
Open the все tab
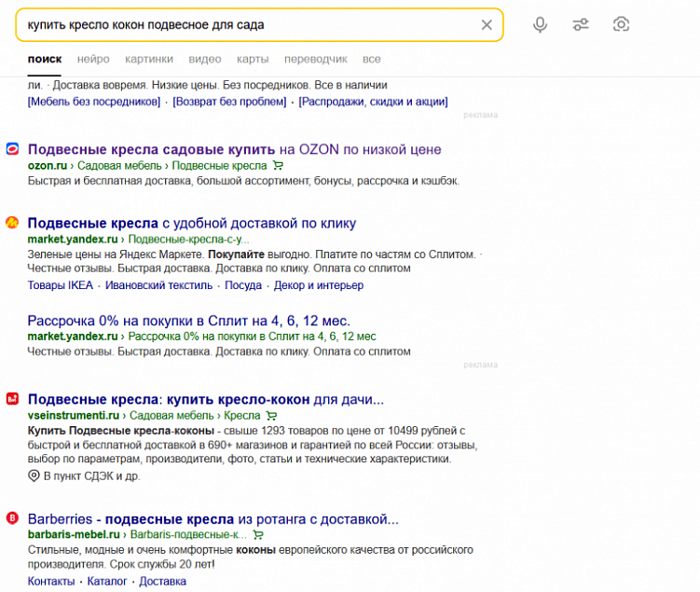(x=371, y=59)
